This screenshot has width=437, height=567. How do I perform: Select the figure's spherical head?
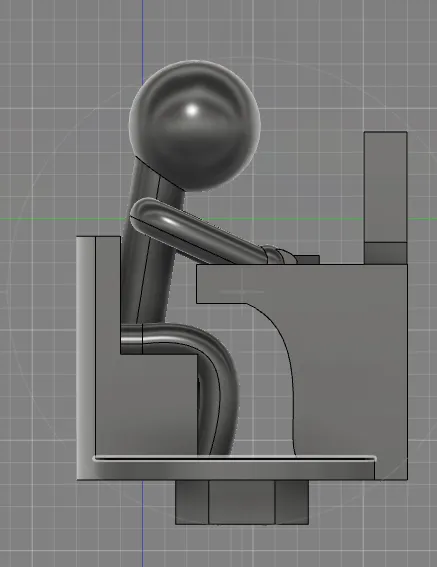(195, 126)
